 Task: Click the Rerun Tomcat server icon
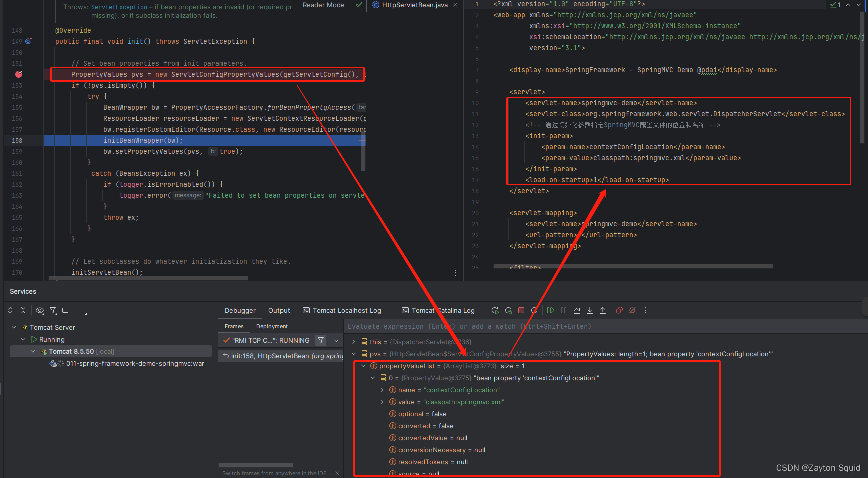[x=495, y=310]
